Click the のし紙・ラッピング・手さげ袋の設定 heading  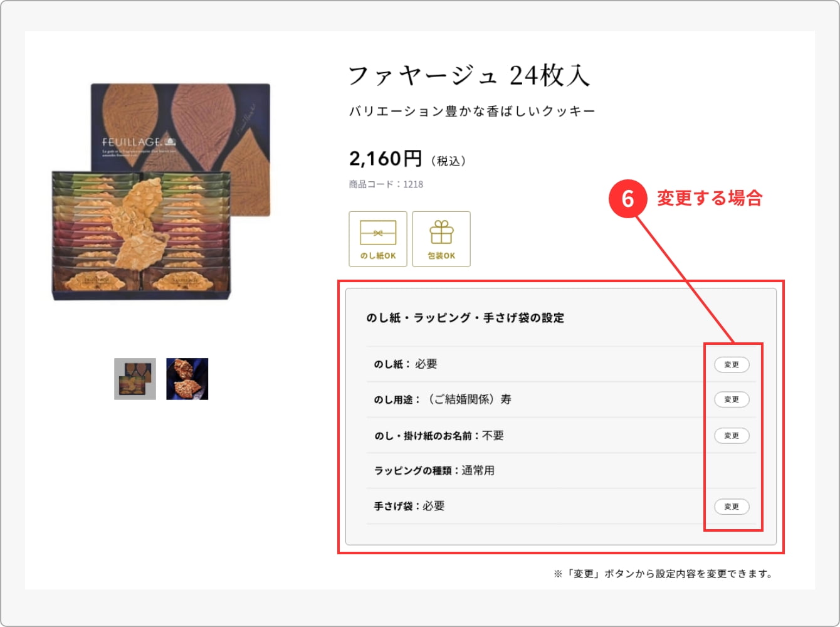(465, 318)
